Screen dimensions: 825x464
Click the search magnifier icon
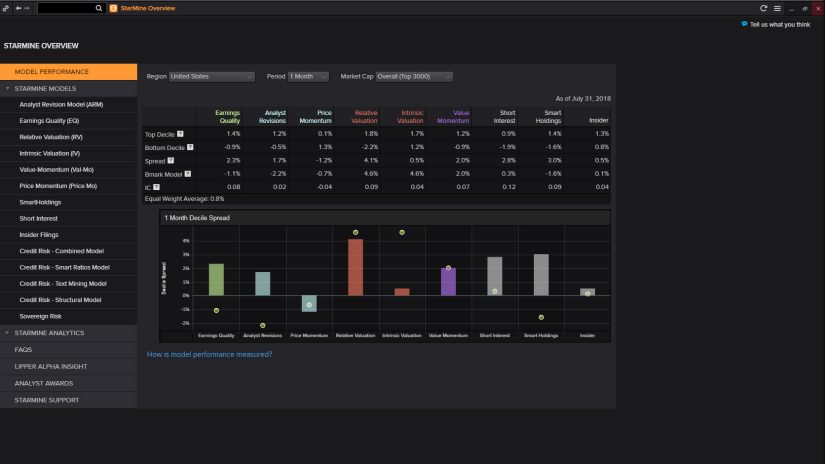tap(98, 8)
